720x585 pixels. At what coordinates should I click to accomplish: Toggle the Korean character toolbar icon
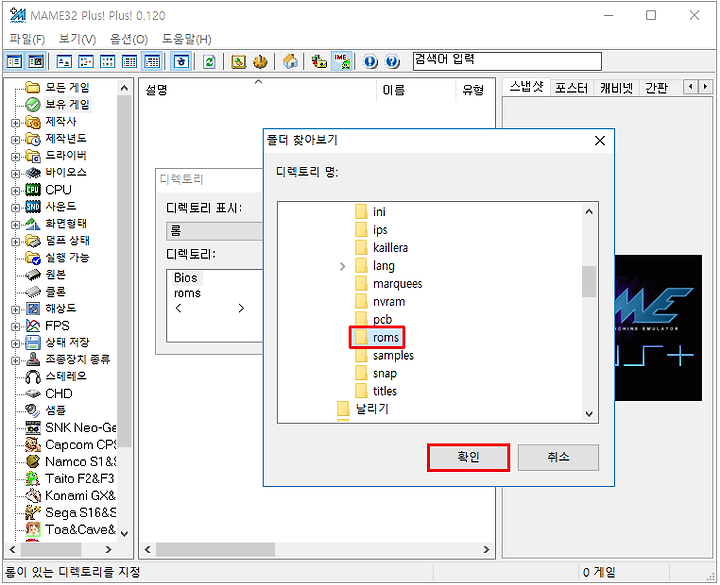point(181,61)
